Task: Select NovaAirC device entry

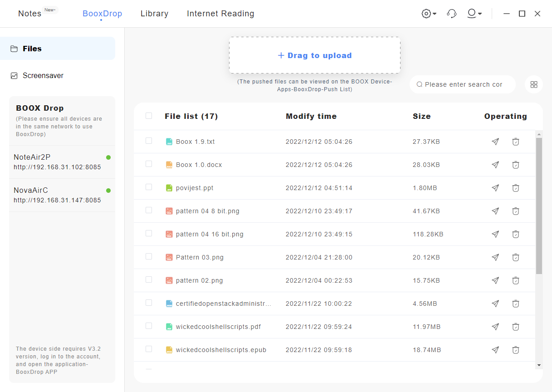Action: [x=62, y=195]
